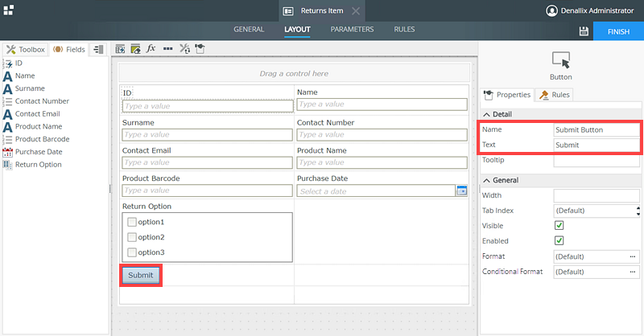The height and width of the screenshot is (336, 644).
Task: Check the option2 checkbox
Action: click(x=132, y=237)
